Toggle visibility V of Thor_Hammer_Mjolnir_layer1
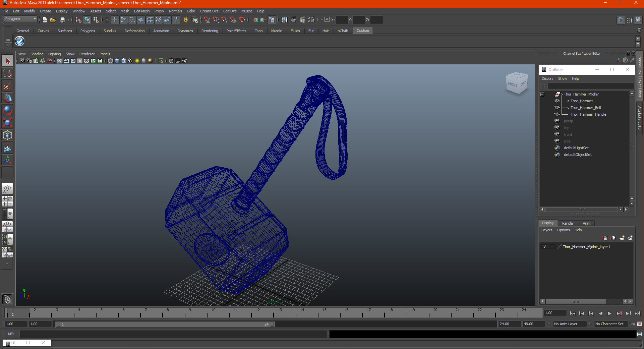Image resolution: width=644 pixels, height=349 pixels. coord(544,247)
